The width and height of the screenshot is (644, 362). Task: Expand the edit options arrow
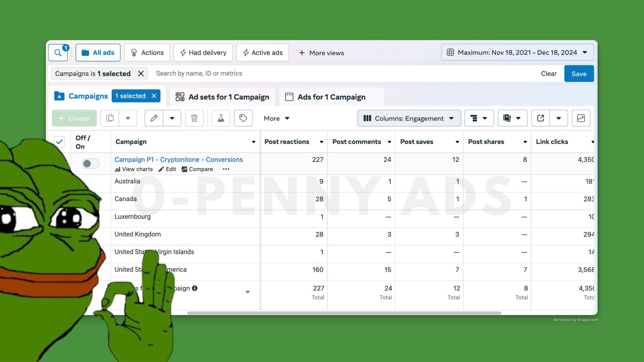pos(172,118)
